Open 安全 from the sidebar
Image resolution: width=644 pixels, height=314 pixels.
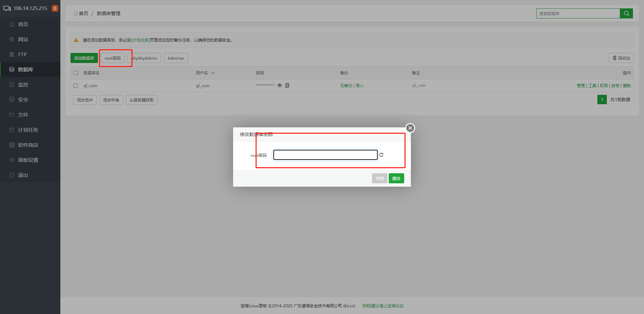point(30,100)
